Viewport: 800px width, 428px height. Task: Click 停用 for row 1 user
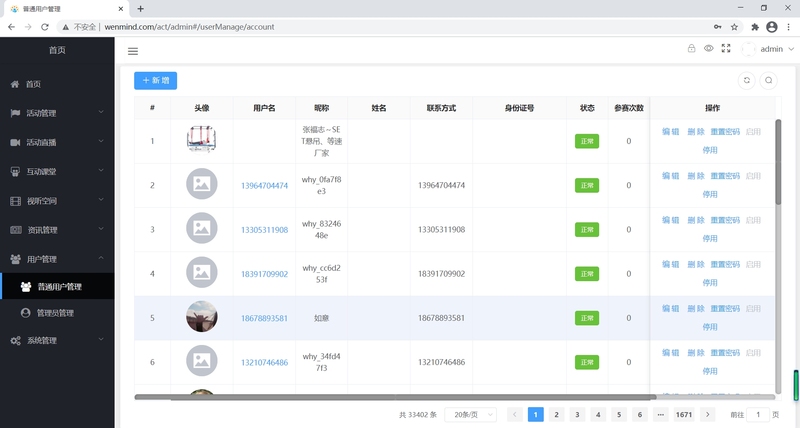tap(710, 150)
